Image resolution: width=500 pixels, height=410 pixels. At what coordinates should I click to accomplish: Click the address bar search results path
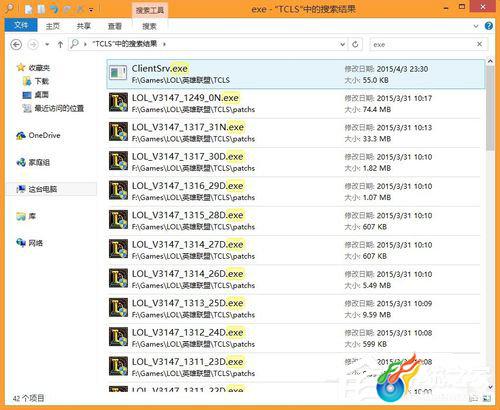pyautogui.click(x=125, y=44)
